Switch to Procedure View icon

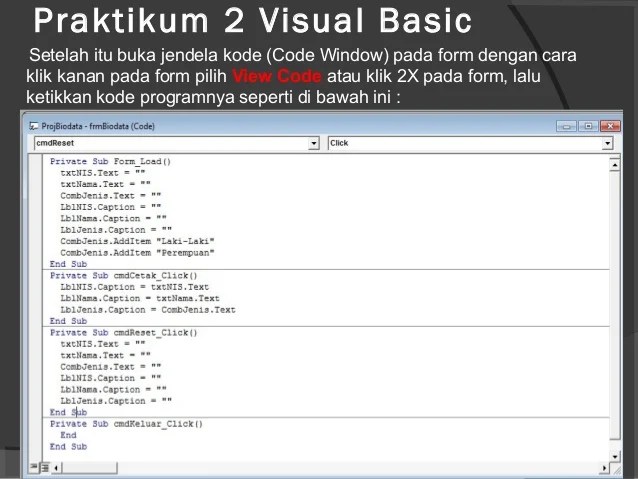tap(34, 468)
